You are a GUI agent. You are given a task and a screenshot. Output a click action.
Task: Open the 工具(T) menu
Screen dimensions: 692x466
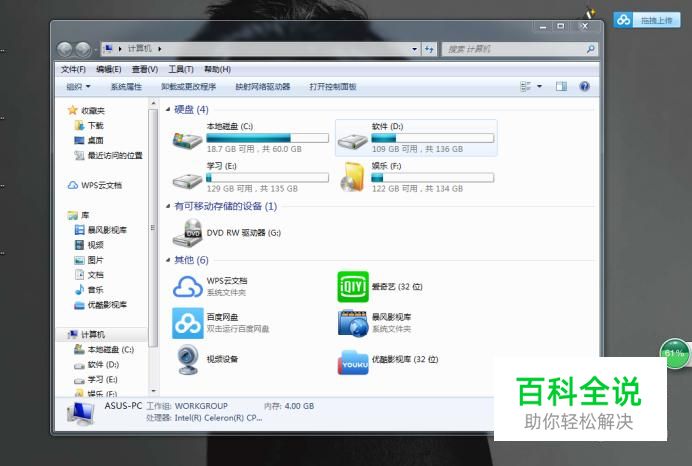tap(181, 69)
